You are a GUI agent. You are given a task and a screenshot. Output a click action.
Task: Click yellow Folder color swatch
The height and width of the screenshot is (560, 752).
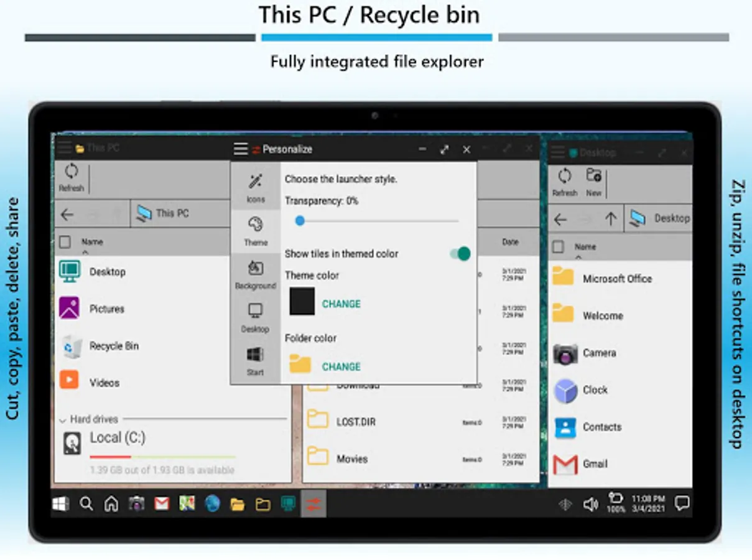pyautogui.click(x=300, y=363)
